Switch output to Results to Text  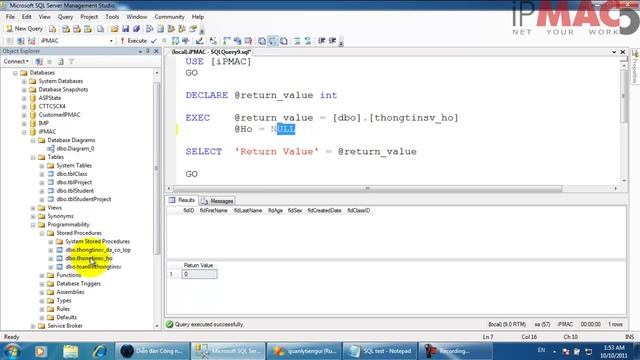pyautogui.click(x=262, y=41)
